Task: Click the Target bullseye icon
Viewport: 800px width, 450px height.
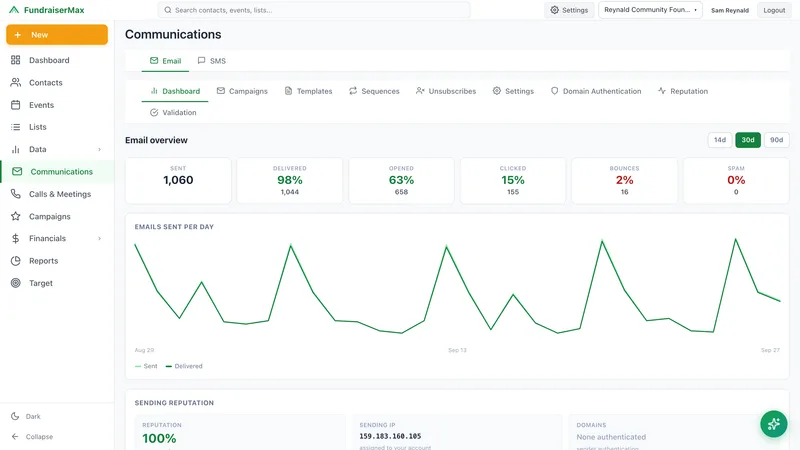Action: point(16,283)
